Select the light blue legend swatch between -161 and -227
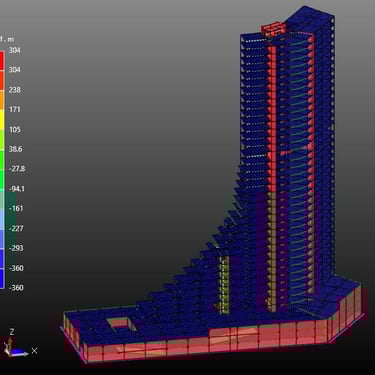375x375 pixels. pos(2,219)
